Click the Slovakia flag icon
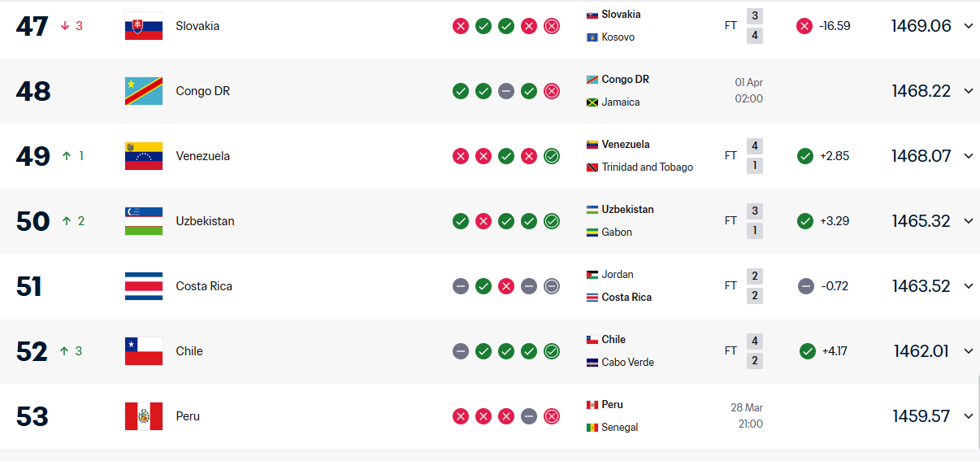The width and height of the screenshot is (980, 461). tap(144, 26)
